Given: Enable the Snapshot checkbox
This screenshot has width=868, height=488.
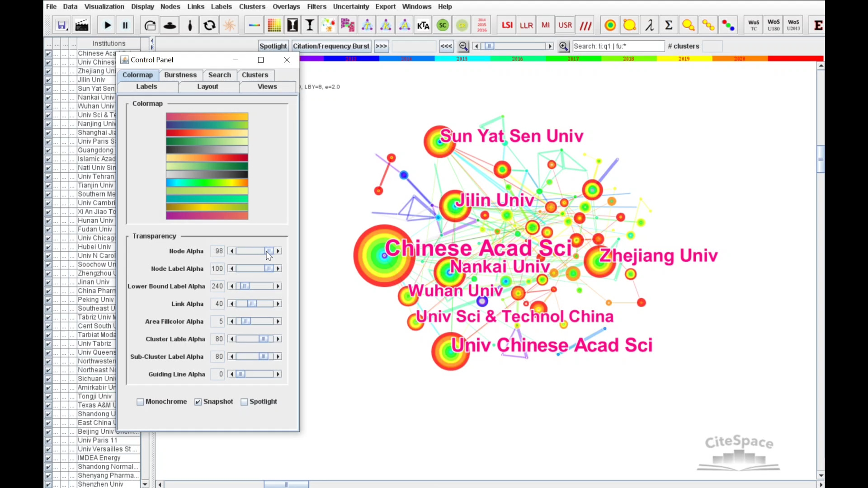Looking at the screenshot, I should tap(198, 402).
